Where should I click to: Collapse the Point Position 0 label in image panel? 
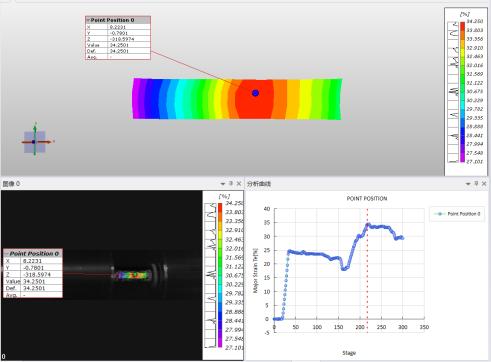[x=7, y=254]
